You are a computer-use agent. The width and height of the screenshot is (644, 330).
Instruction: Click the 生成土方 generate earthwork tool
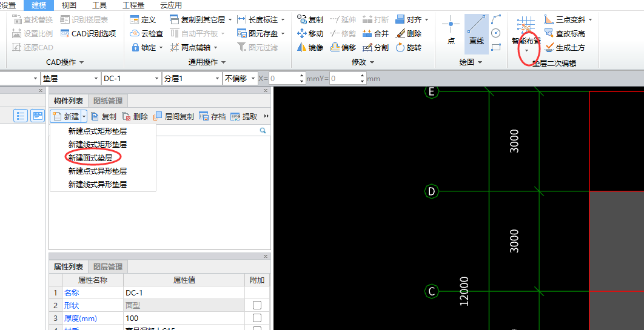pyautogui.click(x=565, y=48)
